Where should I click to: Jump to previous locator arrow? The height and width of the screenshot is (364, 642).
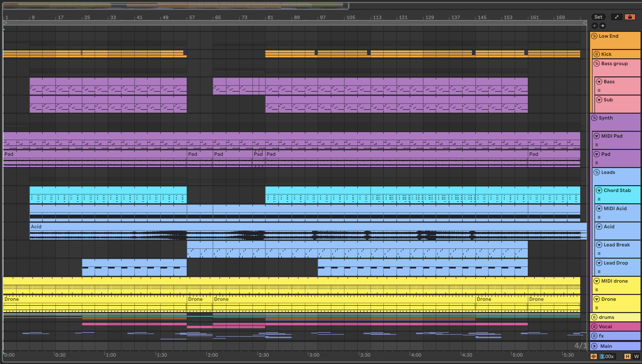[x=595, y=26]
